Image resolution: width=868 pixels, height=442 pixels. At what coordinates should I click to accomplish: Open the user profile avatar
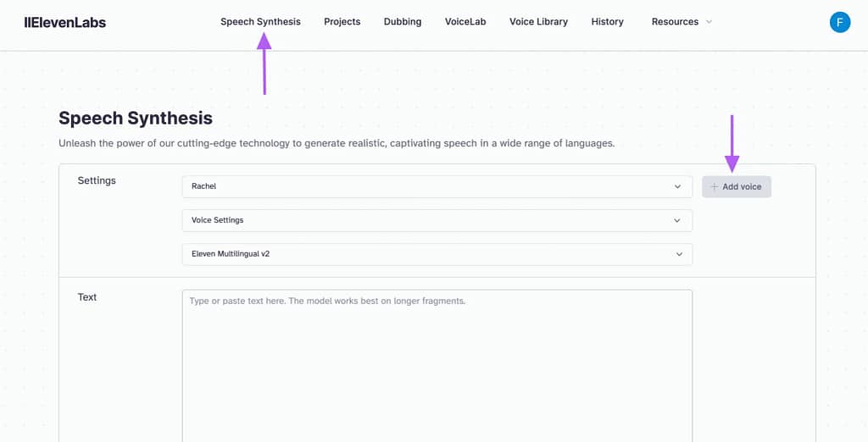click(x=839, y=22)
